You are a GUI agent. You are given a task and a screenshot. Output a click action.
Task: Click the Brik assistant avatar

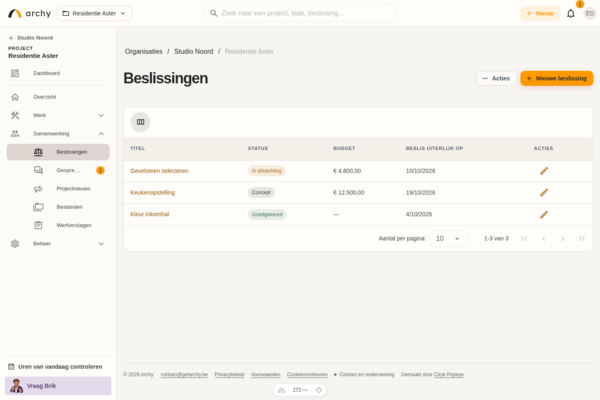16,386
